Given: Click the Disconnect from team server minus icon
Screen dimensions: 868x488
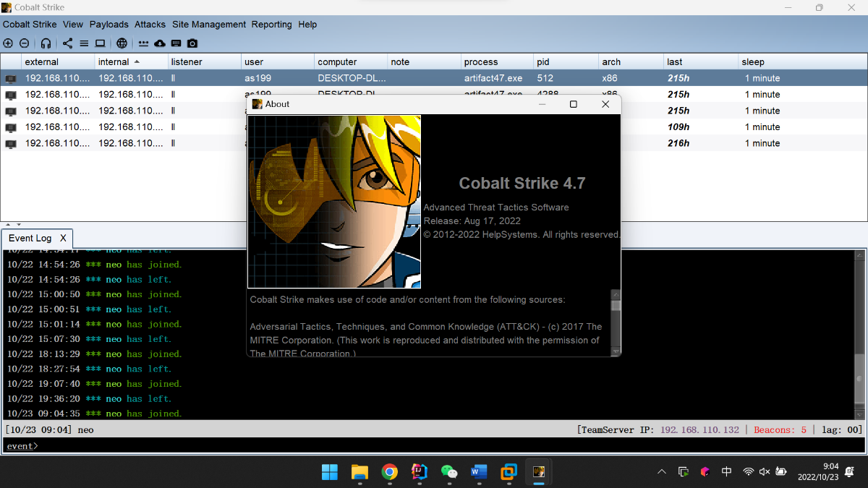Looking at the screenshot, I should pyautogui.click(x=24, y=43).
